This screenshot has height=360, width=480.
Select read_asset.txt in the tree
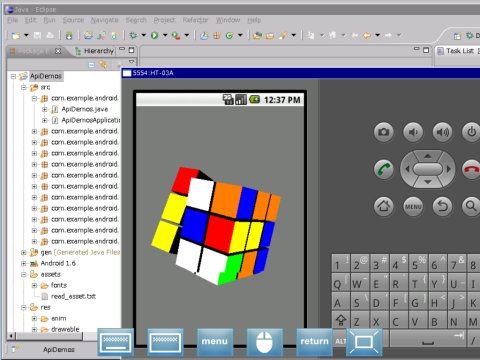click(x=73, y=296)
